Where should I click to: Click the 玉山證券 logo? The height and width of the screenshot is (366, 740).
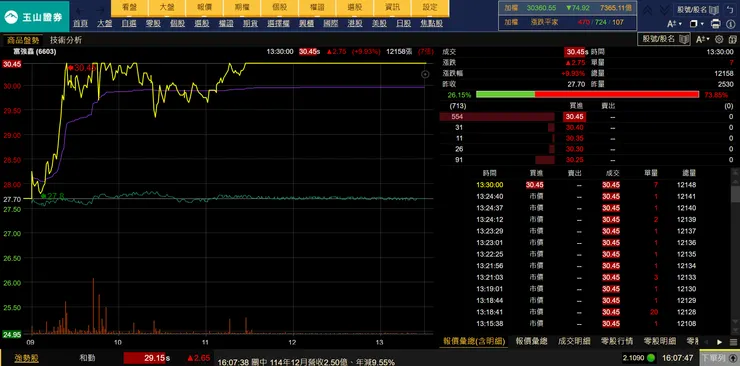(34, 17)
